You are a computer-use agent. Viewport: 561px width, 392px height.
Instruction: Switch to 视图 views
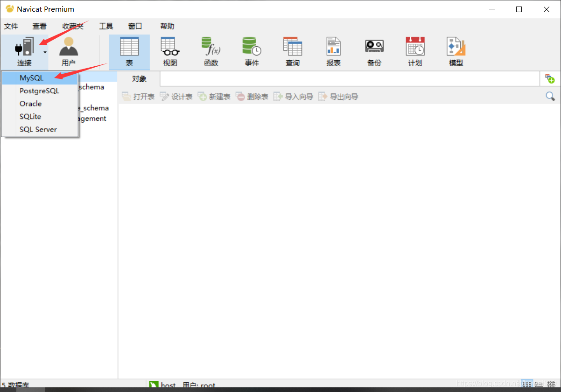point(170,51)
